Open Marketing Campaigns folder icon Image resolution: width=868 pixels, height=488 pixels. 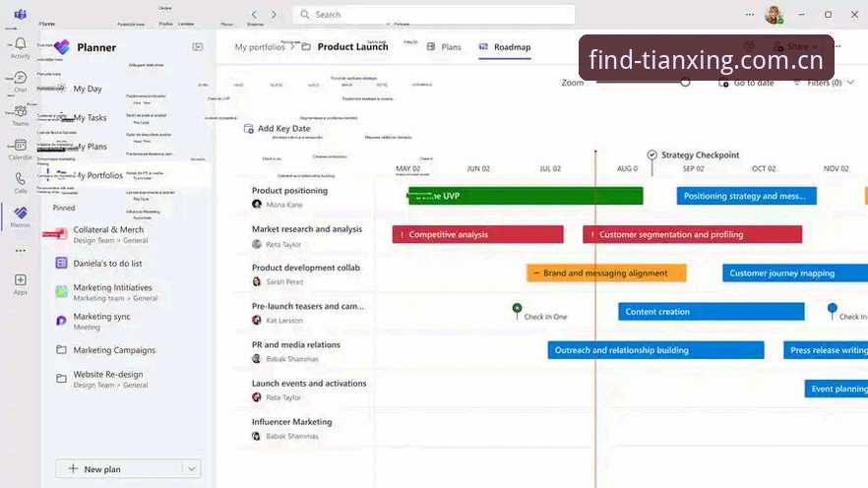61,349
